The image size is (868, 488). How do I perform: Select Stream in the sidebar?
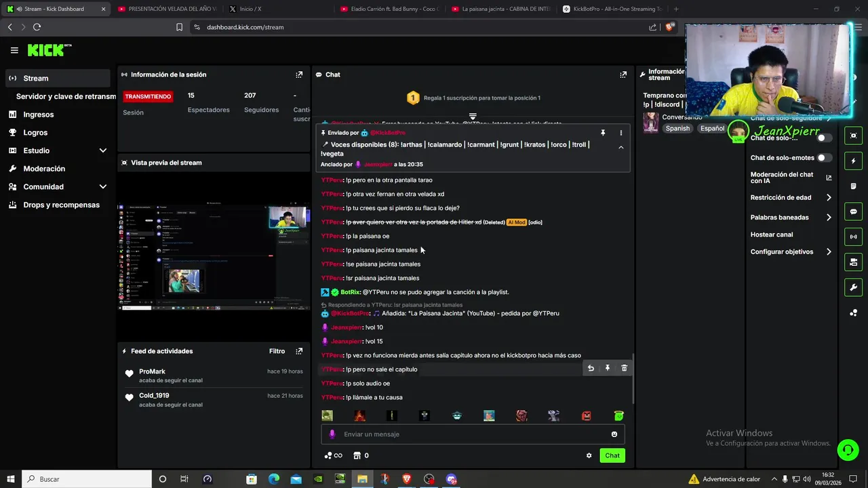click(58, 78)
